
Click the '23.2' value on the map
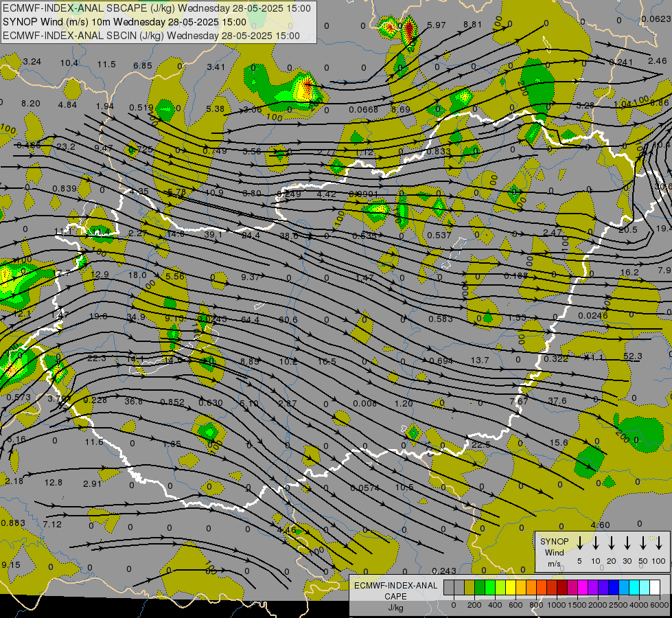click(x=66, y=147)
